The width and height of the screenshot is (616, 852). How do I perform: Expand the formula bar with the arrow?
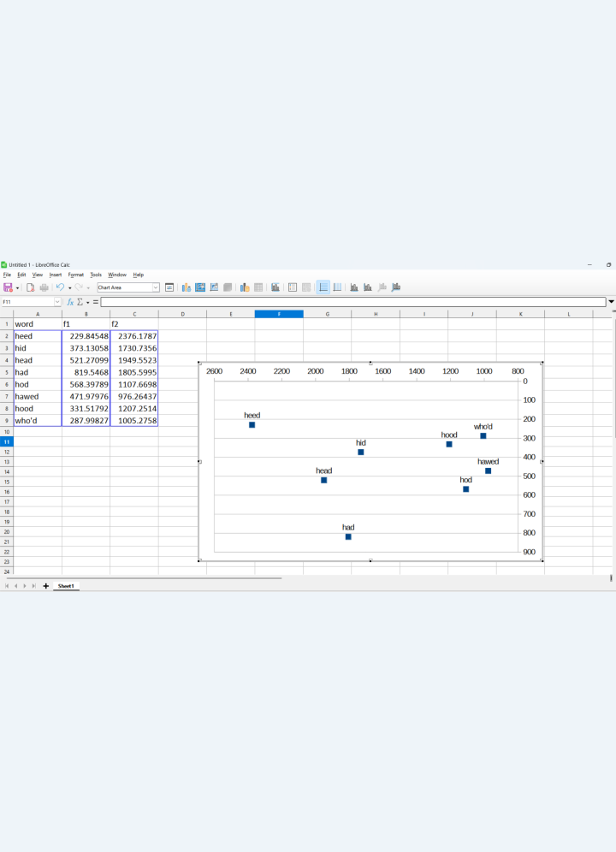pos(611,302)
